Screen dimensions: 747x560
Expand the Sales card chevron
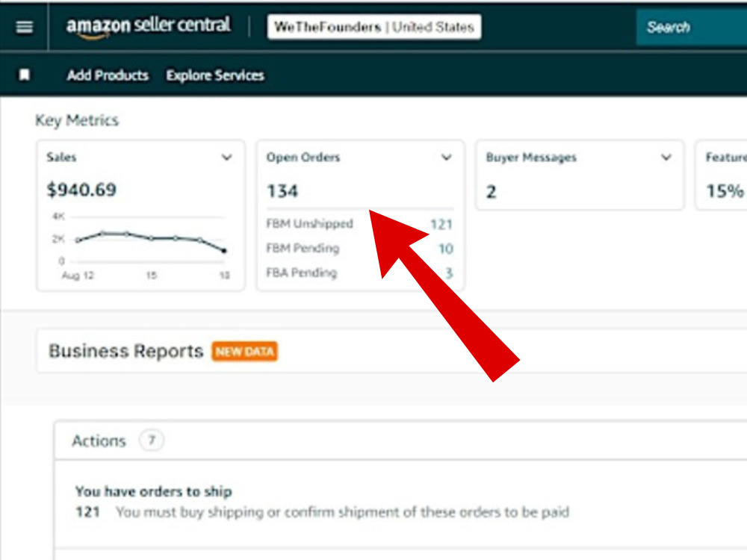[227, 157]
